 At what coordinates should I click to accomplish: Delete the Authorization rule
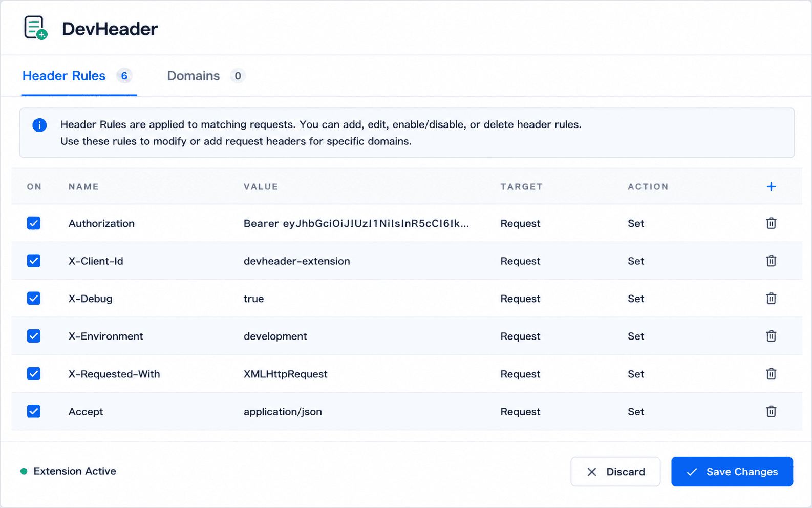[x=771, y=223]
